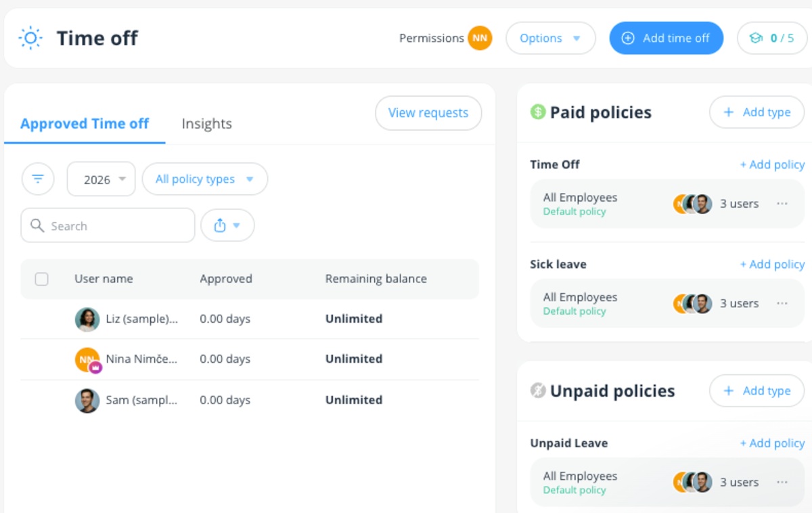Expand the All policy types dropdown
The width and height of the screenshot is (812, 513).
tap(205, 179)
